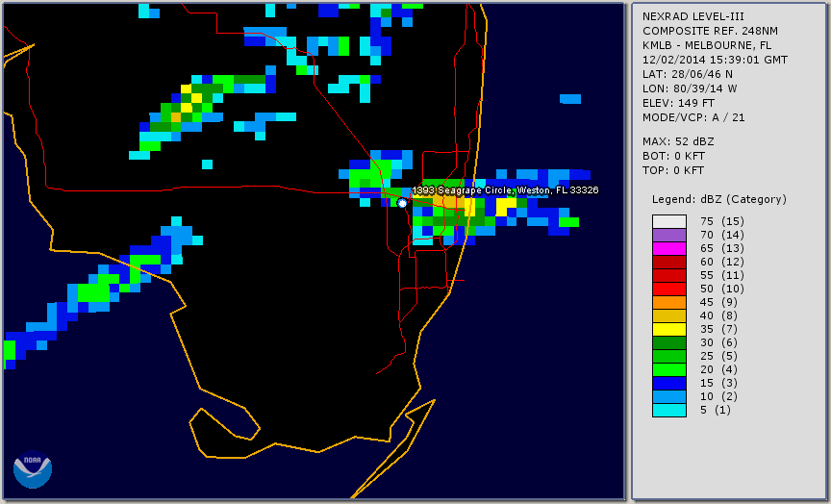Screen dimensions: 831x504
Task: Click the Legend: dBZ (Category) heading
Action: coord(719,199)
